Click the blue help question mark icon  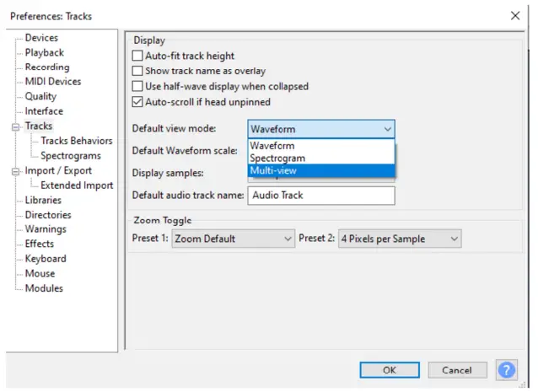point(507,370)
